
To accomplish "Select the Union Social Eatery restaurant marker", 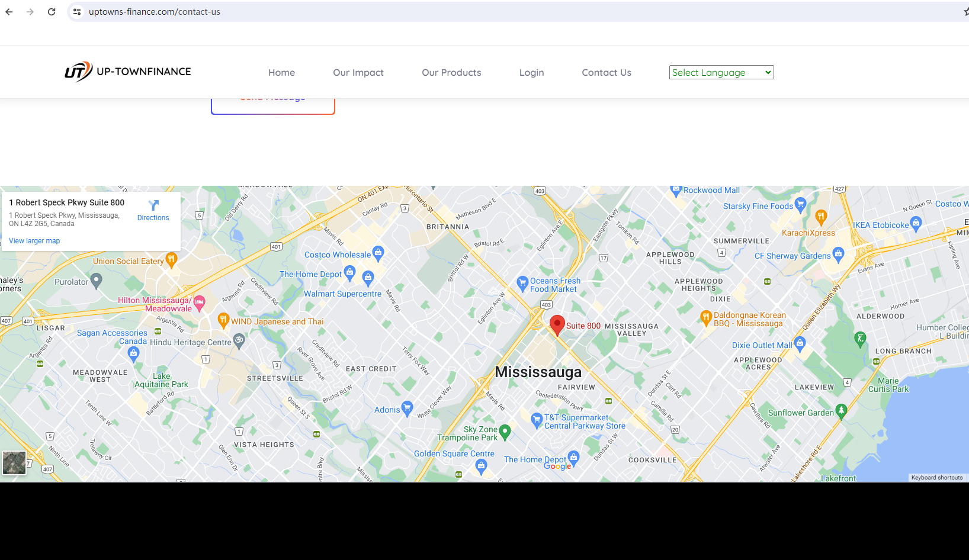I will [171, 260].
